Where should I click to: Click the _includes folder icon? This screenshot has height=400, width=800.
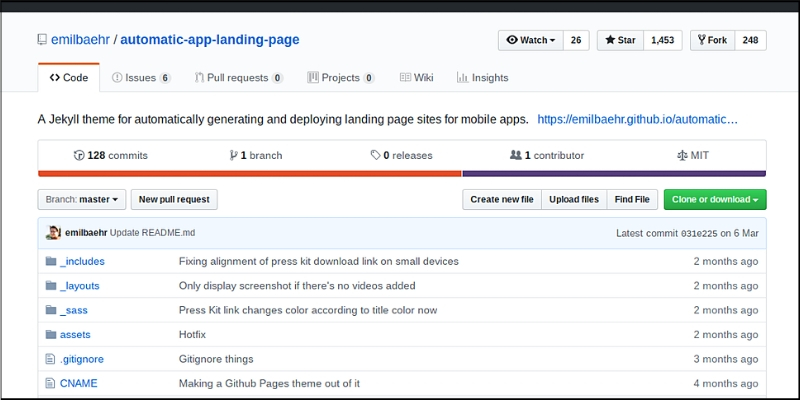click(51, 261)
